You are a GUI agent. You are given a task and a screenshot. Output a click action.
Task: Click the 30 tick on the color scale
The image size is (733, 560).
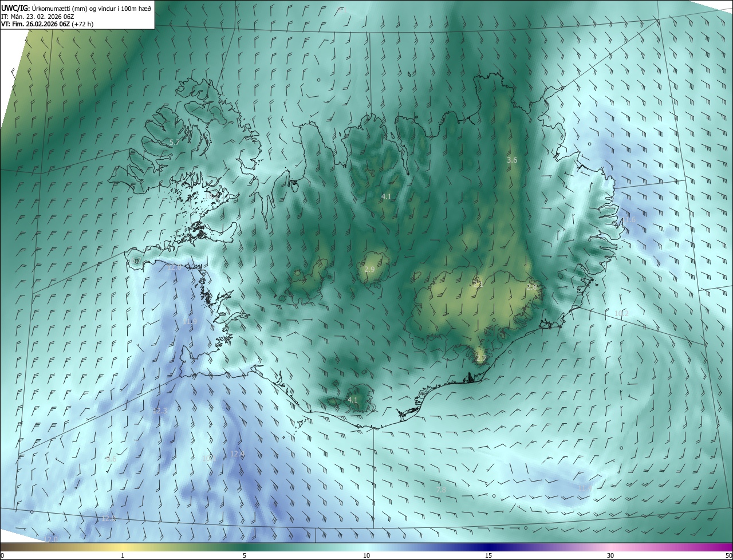click(x=610, y=555)
